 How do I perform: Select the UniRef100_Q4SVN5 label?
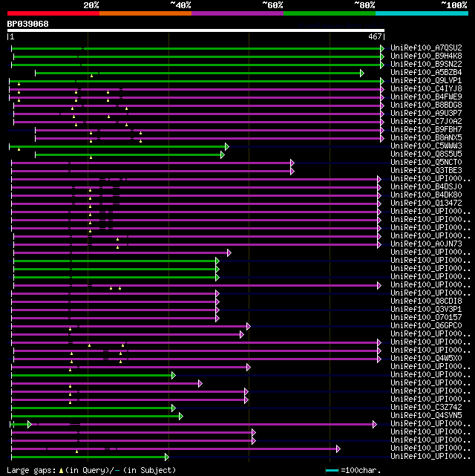[426, 416]
